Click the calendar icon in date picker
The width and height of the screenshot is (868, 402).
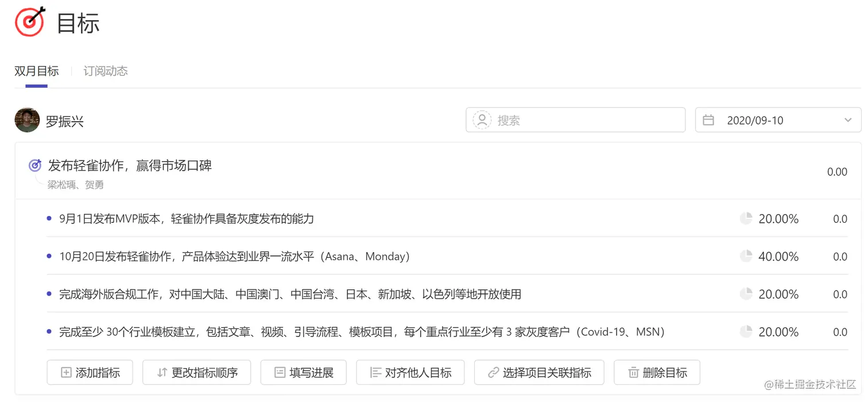[x=708, y=120]
